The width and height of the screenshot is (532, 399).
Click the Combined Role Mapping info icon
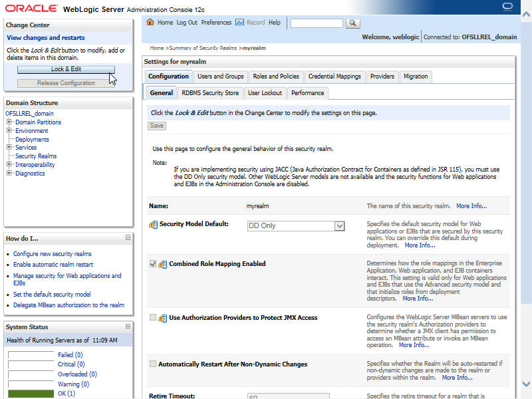click(x=163, y=264)
